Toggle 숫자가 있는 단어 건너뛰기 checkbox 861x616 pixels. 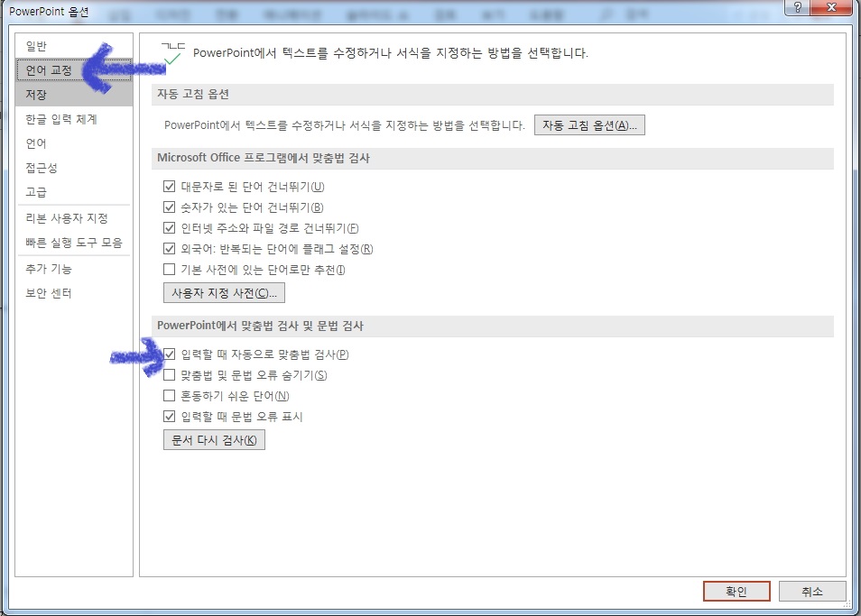click(x=169, y=207)
